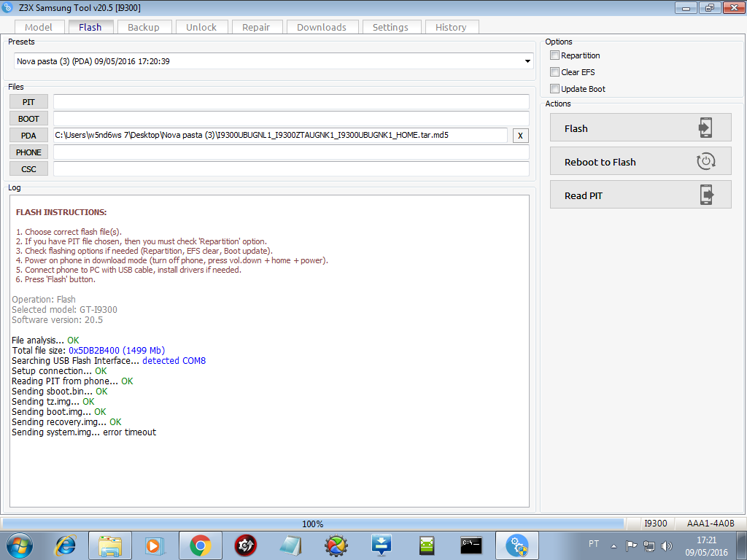Click the PIT file browse button
The width and height of the screenshot is (747, 560).
(28, 102)
